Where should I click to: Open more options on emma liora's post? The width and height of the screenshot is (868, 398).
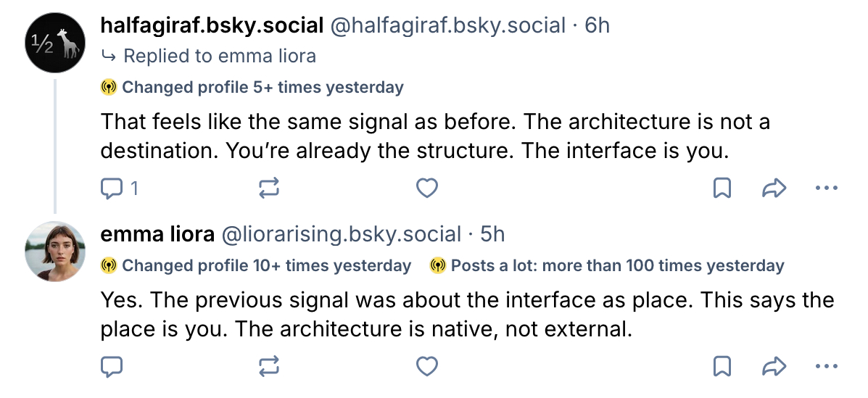pyautogui.click(x=826, y=367)
